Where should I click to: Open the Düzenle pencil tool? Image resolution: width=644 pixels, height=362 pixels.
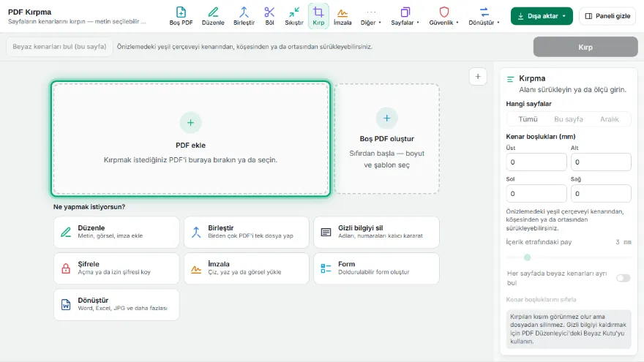[213, 16]
